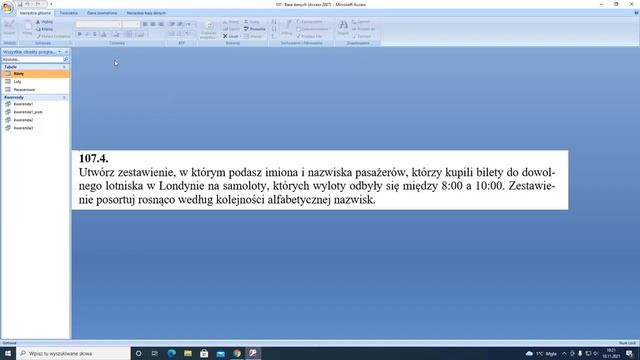Open Windows Start menu

pos(8,353)
